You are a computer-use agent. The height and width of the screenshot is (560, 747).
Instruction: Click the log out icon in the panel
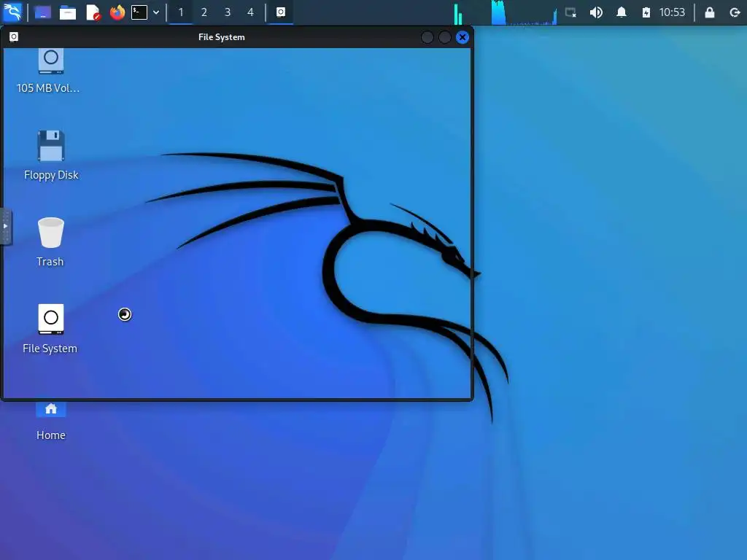coord(735,12)
